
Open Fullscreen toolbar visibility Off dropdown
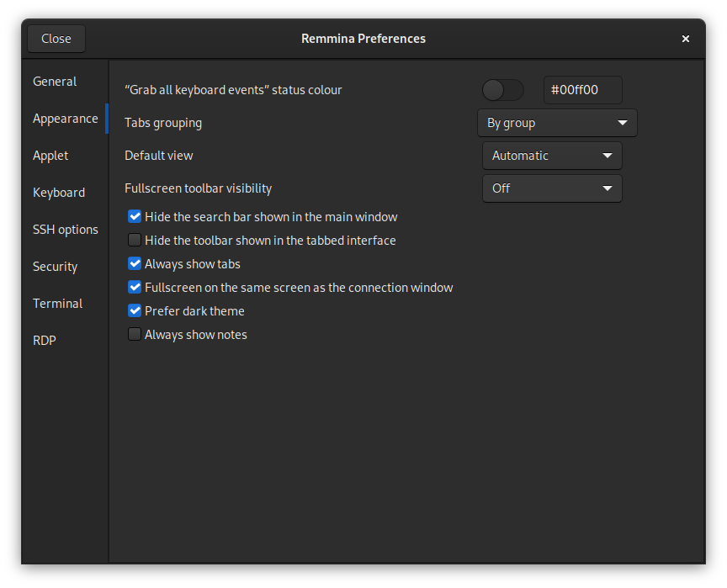click(552, 188)
